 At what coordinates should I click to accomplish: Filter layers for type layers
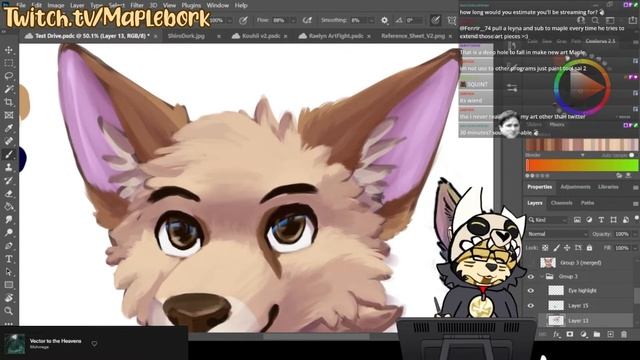click(601, 220)
